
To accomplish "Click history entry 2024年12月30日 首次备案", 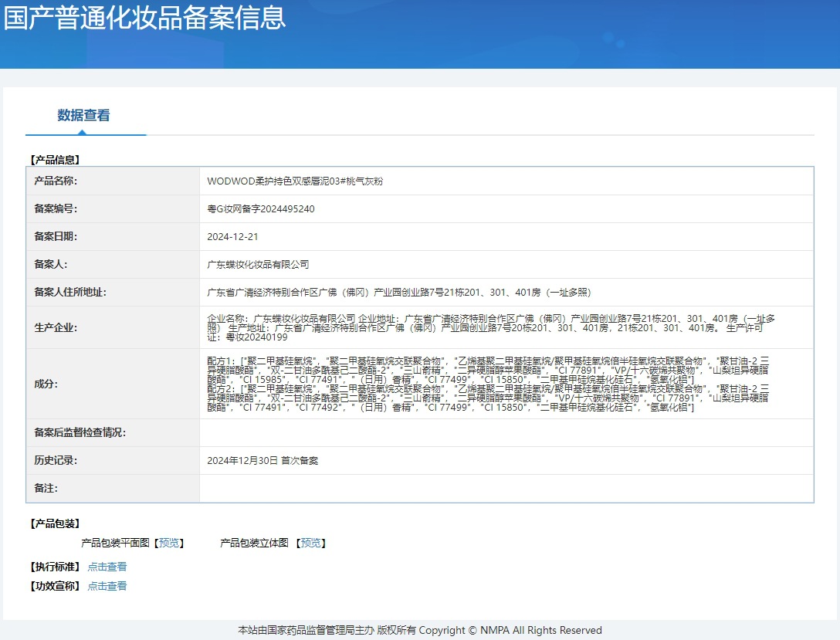I will point(262,461).
